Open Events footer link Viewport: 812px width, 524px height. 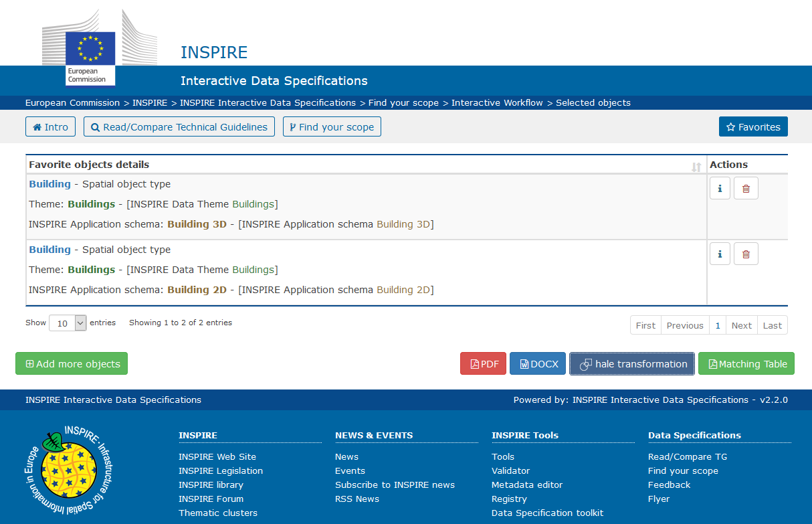pos(350,470)
